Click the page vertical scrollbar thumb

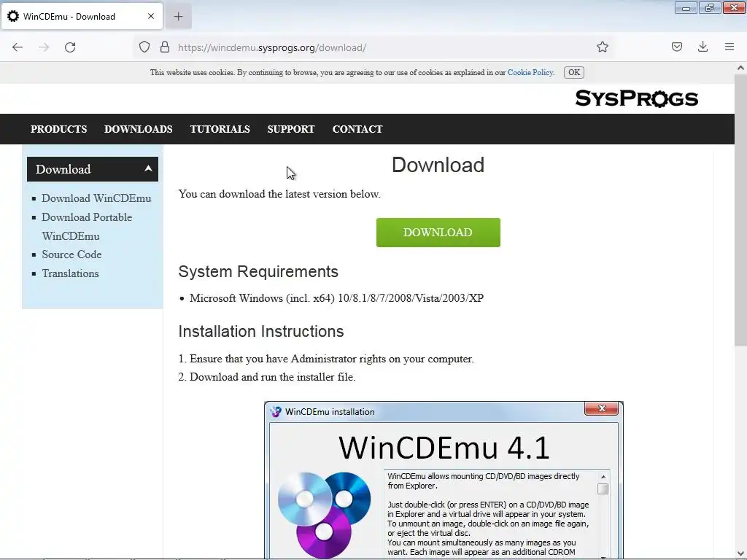click(x=740, y=211)
